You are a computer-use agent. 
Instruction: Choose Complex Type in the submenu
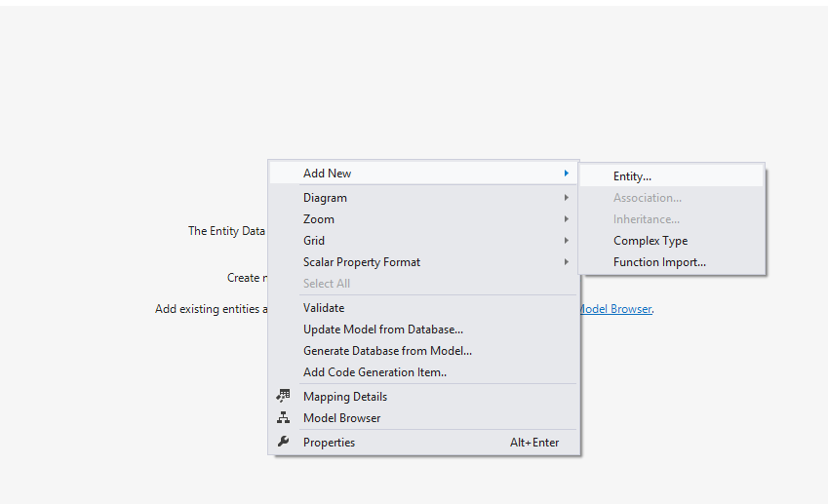[671, 241]
